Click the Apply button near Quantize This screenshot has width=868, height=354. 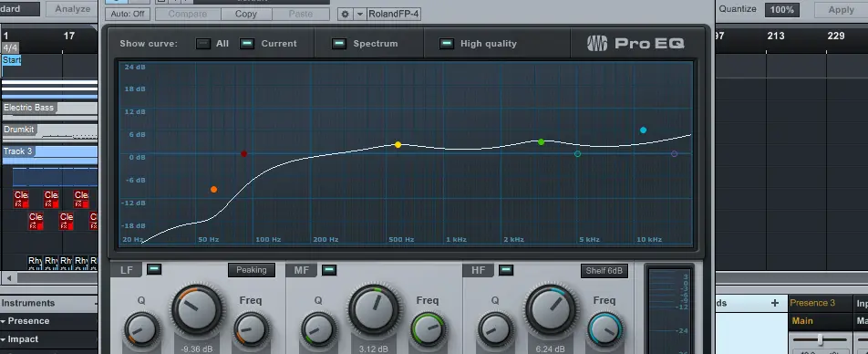(x=841, y=10)
